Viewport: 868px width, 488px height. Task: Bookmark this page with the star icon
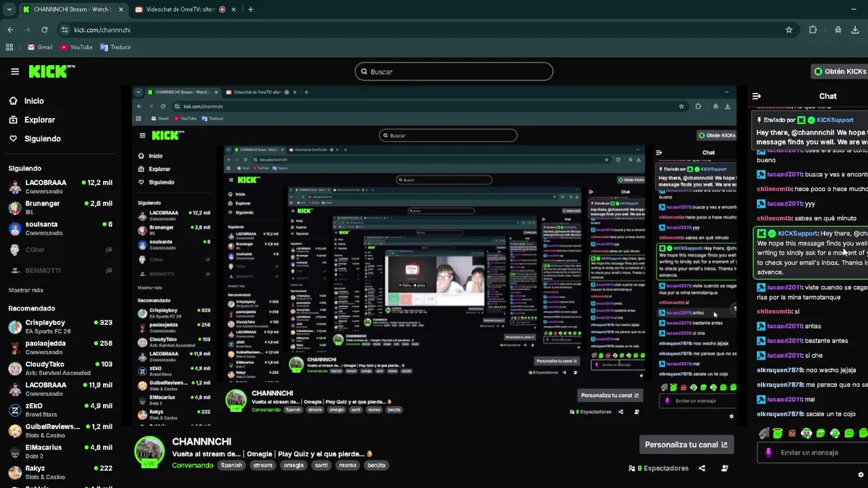coord(789,30)
